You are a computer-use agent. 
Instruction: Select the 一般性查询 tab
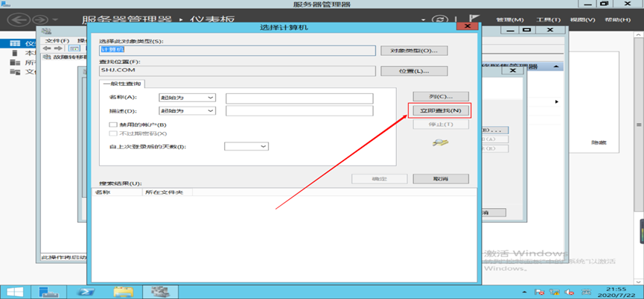(121, 84)
